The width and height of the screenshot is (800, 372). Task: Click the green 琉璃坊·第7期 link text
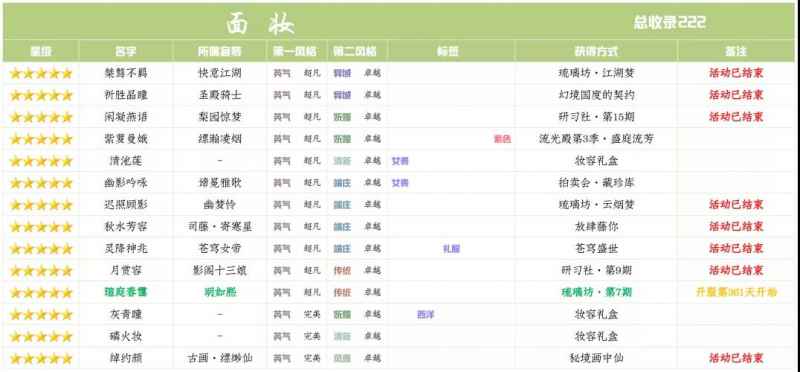coord(596,293)
